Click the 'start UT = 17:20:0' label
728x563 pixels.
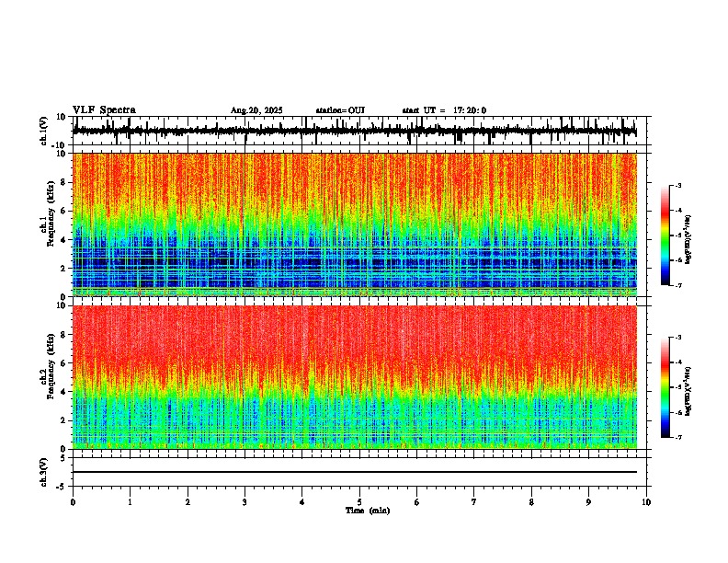(x=444, y=110)
